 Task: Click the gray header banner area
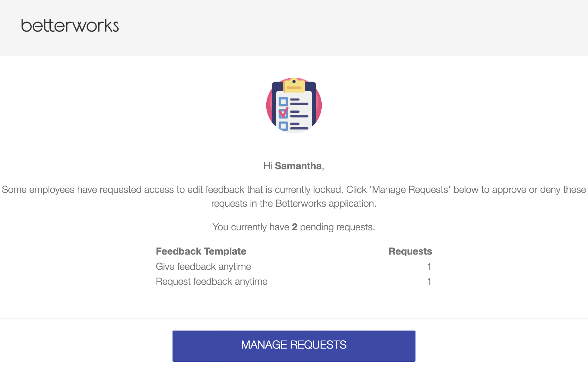(294, 28)
